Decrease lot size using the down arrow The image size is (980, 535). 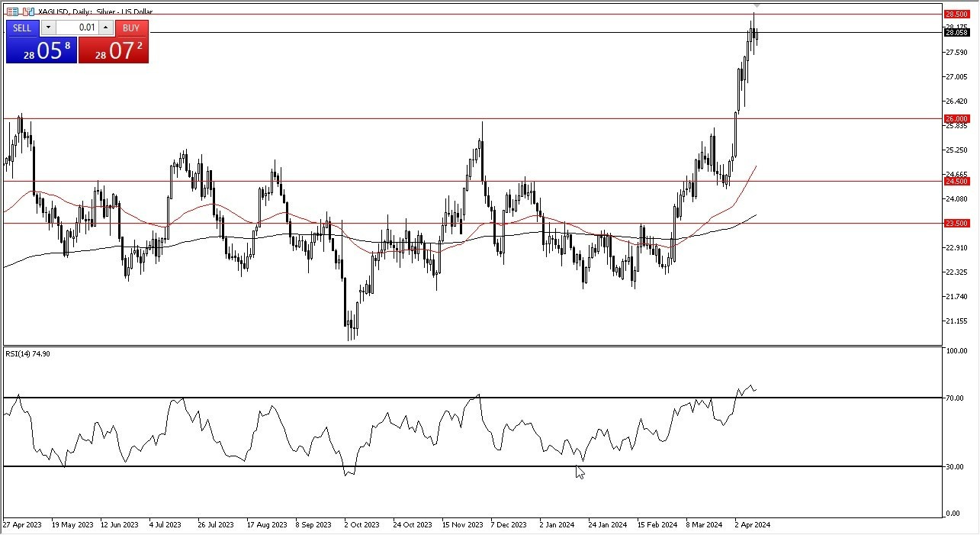48,27
